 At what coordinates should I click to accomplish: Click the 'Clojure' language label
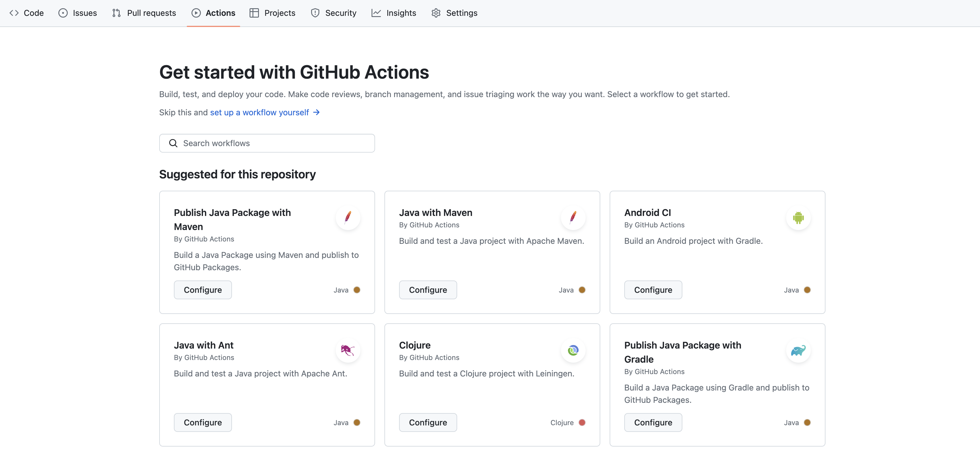click(562, 422)
